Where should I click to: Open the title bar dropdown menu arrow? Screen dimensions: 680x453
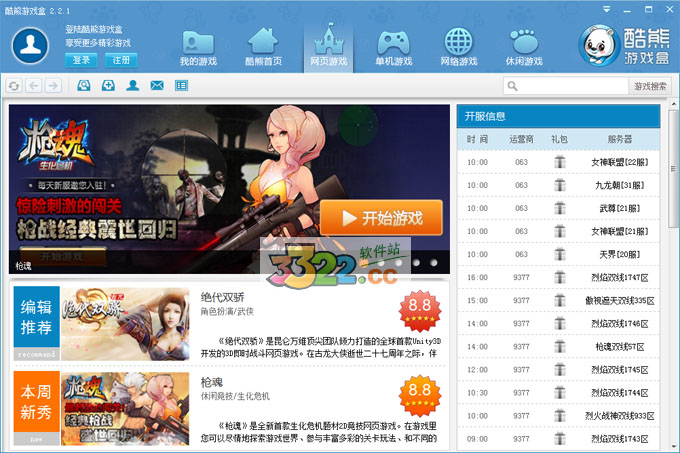pyautogui.click(x=606, y=10)
